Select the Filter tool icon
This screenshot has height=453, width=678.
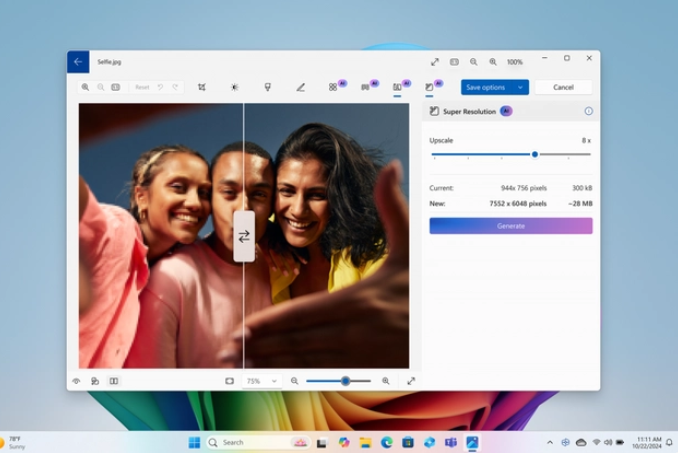click(268, 87)
